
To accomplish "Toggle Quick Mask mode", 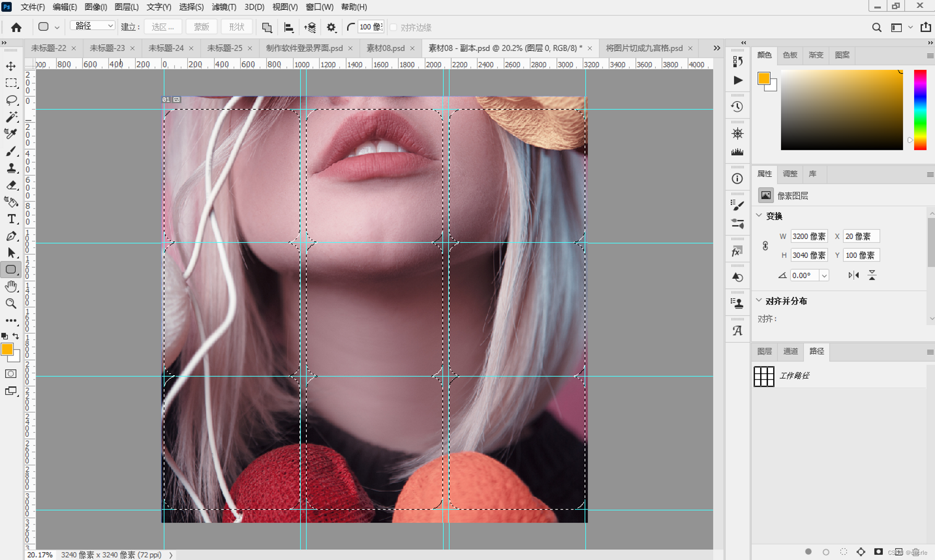I will coord(11,374).
